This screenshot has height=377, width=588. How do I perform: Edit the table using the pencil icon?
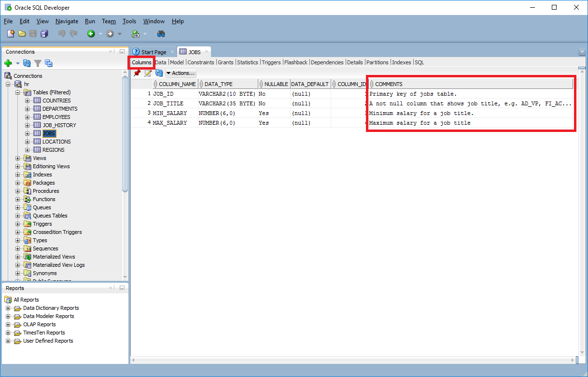[148, 72]
